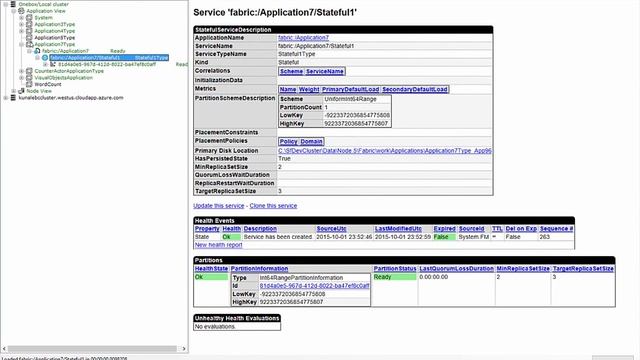Click the partition icon beside 81d4a0e5 GUID
Viewport: 640px width, 360px height.
point(53,64)
